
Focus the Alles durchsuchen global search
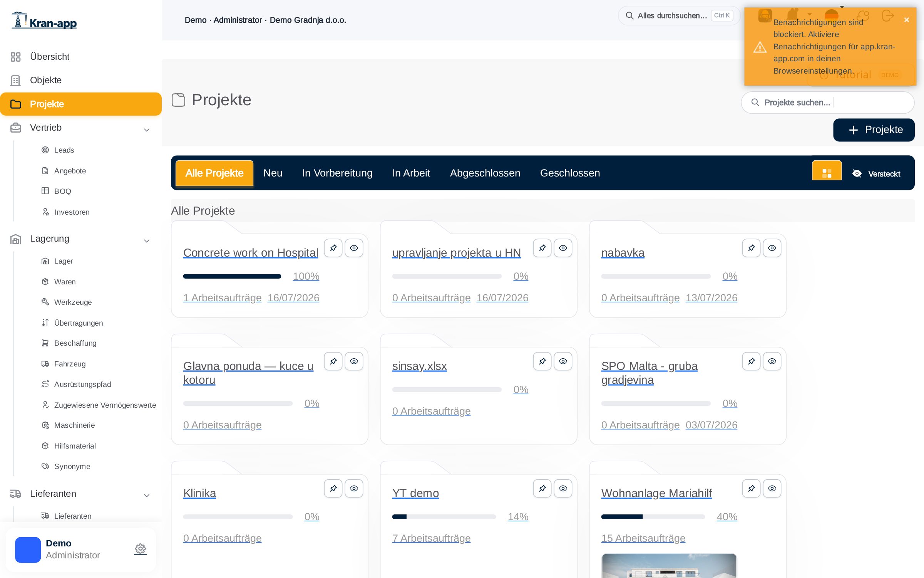pyautogui.click(x=679, y=16)
